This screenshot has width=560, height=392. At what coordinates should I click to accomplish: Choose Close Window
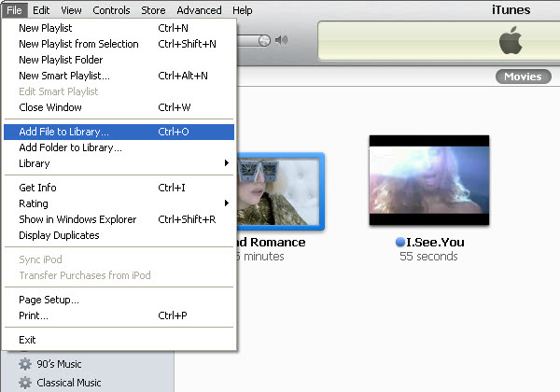pyautogui.click(x=119, y=107)
